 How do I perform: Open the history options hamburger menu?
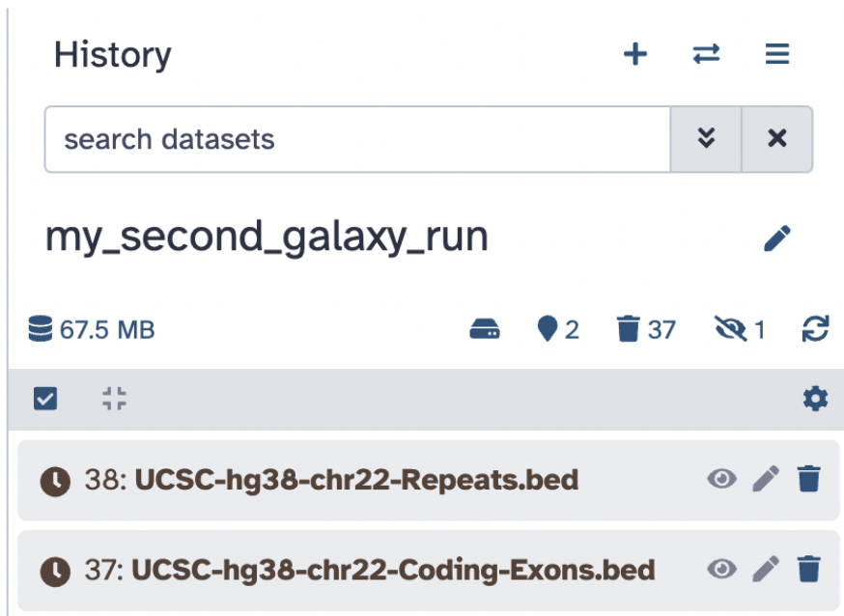click(777, 54)
